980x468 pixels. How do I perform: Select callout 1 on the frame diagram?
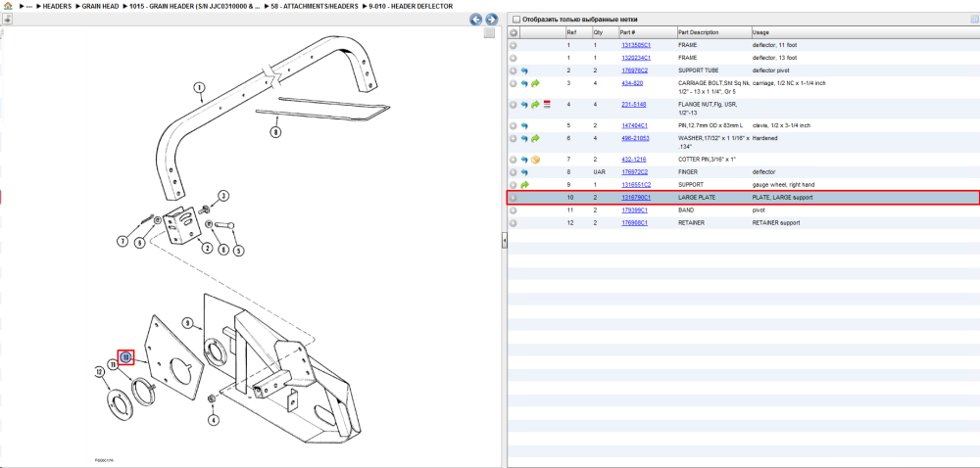pos(199,88)
